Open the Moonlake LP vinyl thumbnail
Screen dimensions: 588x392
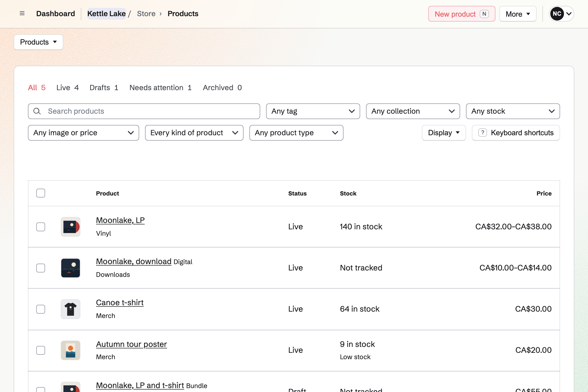tap(71, 227)
